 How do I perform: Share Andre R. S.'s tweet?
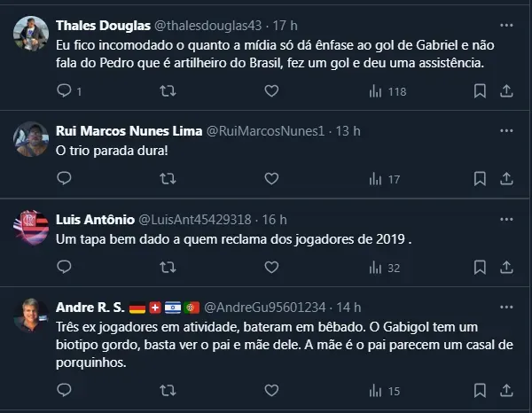coord(508,390)
